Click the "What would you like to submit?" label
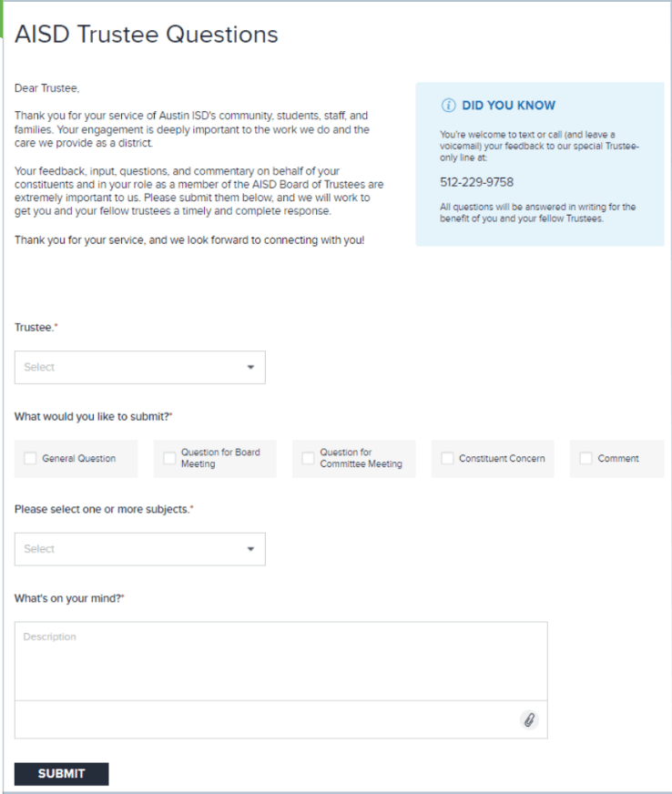Screen dimensions: 672x794 point(93,417)
